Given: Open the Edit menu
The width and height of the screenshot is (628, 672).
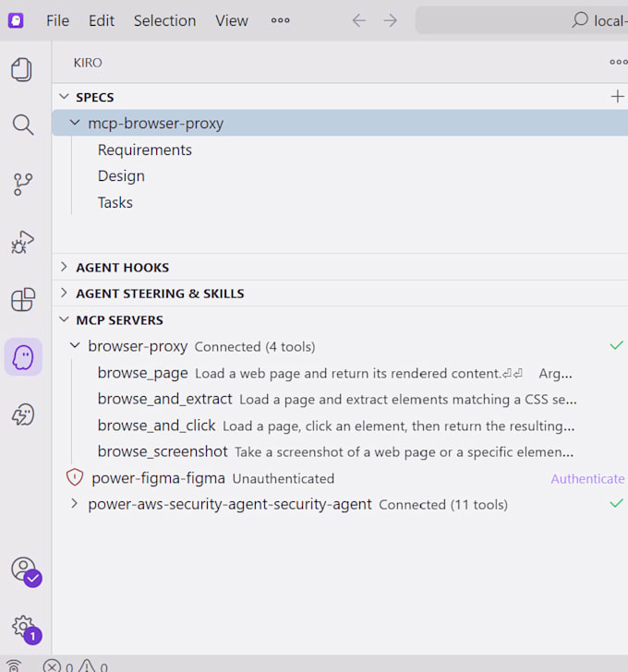Looking at the screenshot, I should [x=102, y=20].
